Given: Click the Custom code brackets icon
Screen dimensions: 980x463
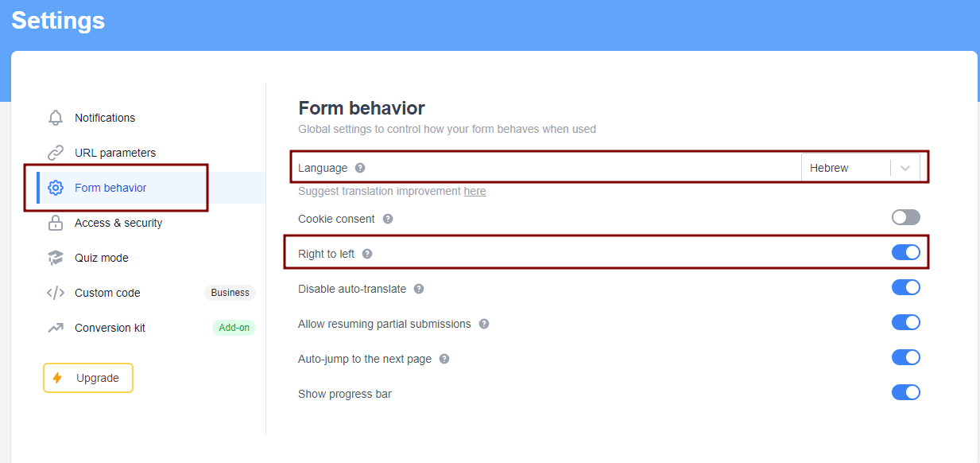Looking at the screenshot, I should point(56,293).
